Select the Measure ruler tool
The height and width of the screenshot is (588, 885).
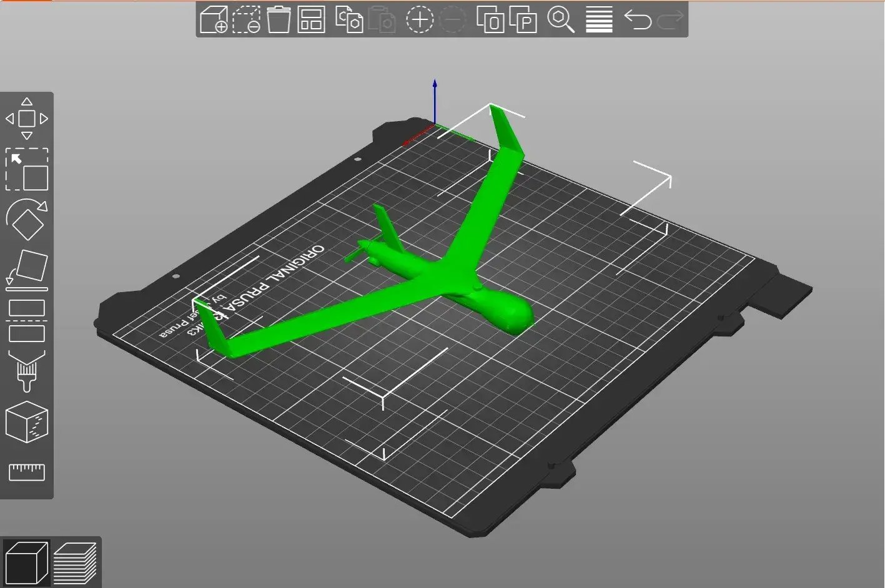27,471
